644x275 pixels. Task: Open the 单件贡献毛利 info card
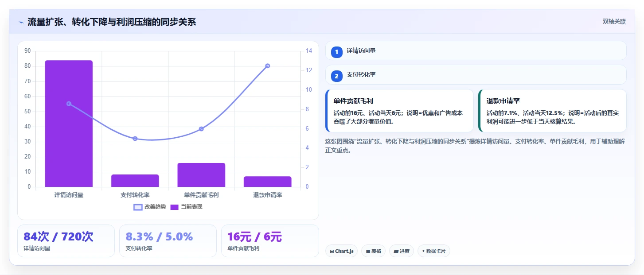pyautogui.click(x=399, y=111)
